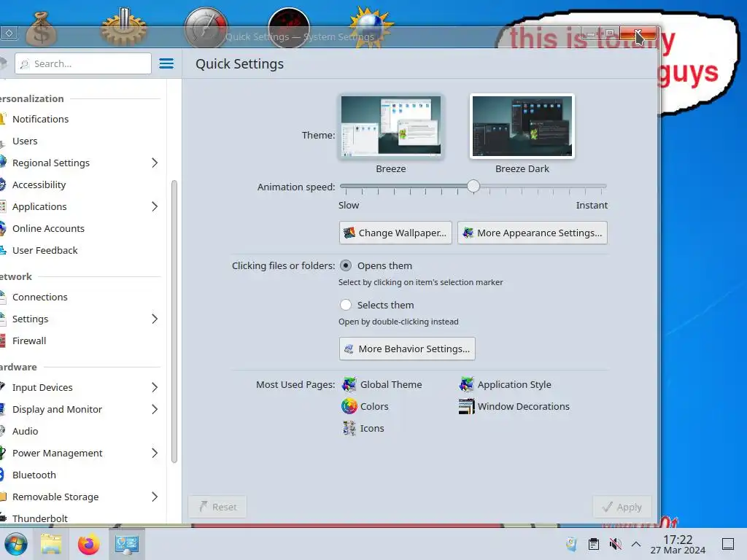Click More Appearance Settings button
The image size is (747, 560).
click(532, 233)
